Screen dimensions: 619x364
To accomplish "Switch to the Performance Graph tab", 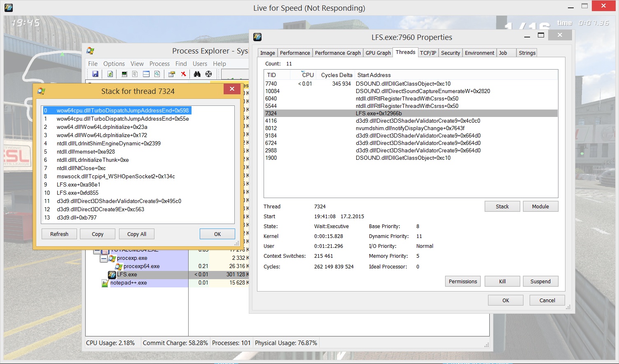I will 338,53.
